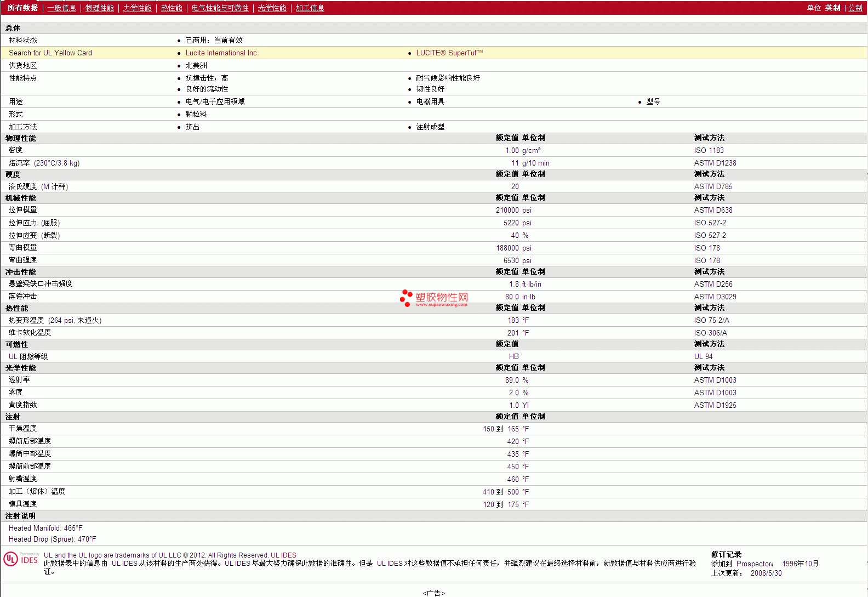The image size is (868, 597).
Task: Open LUCITE® SuperTuf™ link
Action: pyautogui.click(x=449, y=53)
